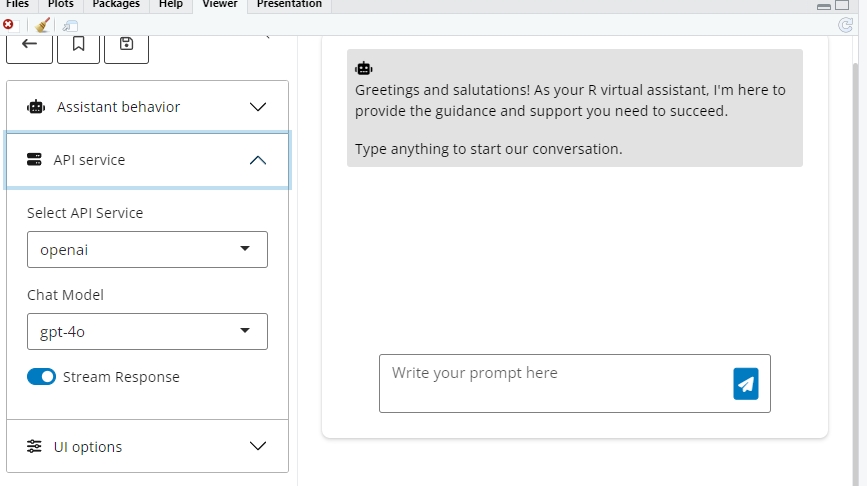The width and height of the screenshot is (867, 486).
Task: Minimize the viewer pane
Action: [824, 6]
